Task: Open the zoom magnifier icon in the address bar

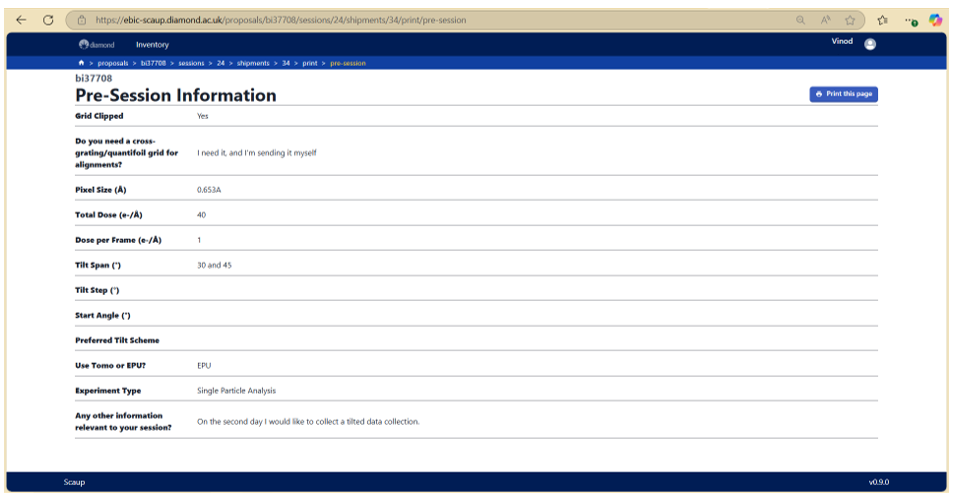Action: [x=800, y=20]
